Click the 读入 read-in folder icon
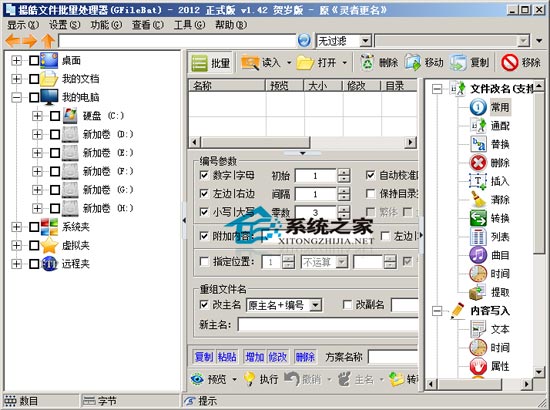The width and height of the screenshot is (550, 410). point(250,63)
